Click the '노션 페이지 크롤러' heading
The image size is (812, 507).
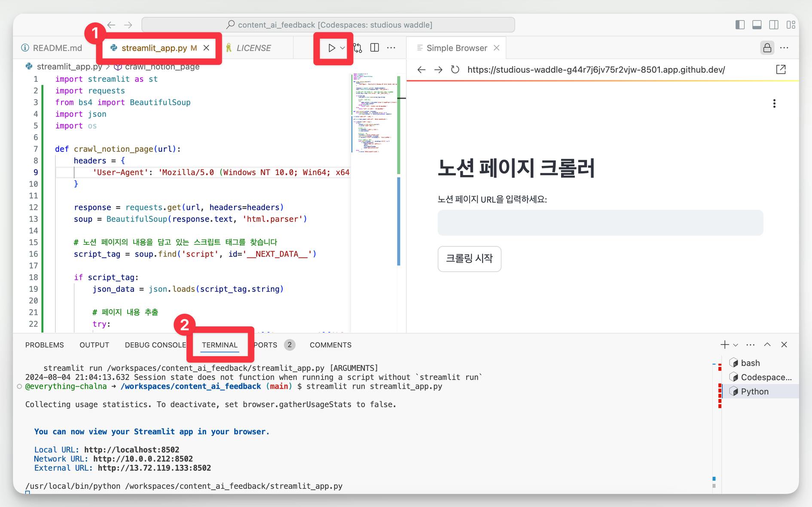pyautogui.click(x=516, y=168)
